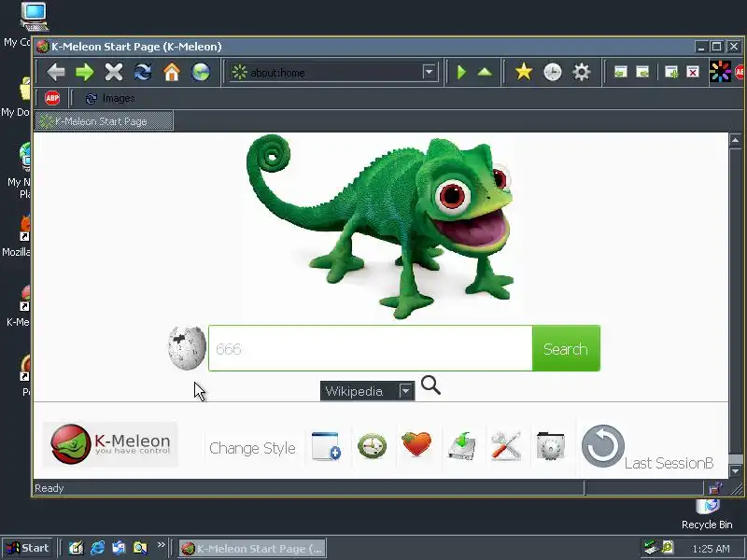
Task: Stop page loading with the X icon
Action: pyautogui.click(x=114, y=73)
